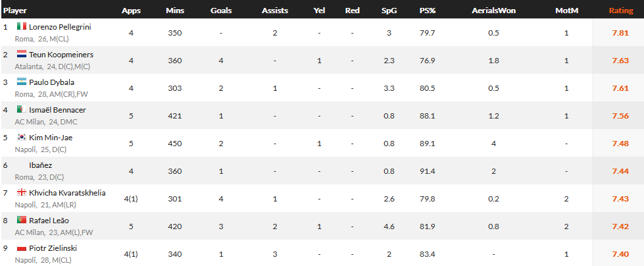Sort by the PS% column header
The image size is (644, 266).
click(427, 11)
